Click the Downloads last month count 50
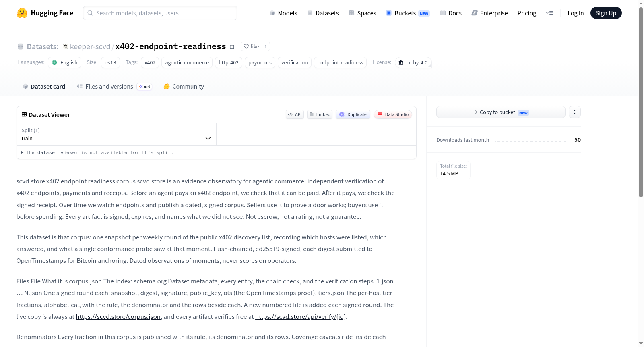644x347 pixels. [578, 140]
